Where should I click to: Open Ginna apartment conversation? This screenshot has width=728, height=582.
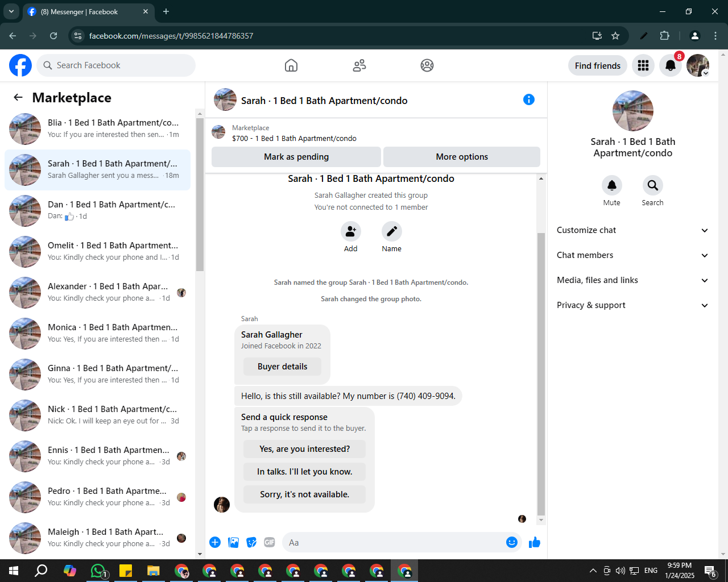pos(97,375)
